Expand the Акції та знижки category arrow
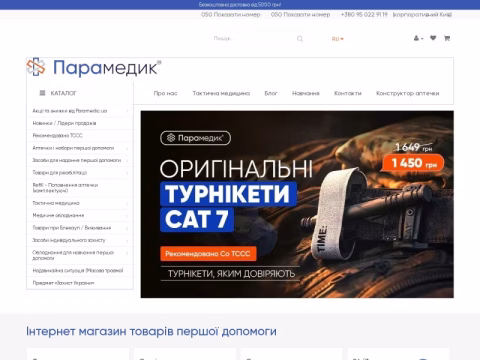This screenshot has width=480, height=360. tap(127, 111)
